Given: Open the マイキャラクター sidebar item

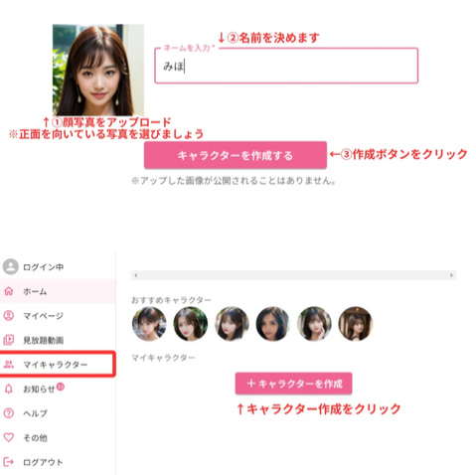Looking at the screenshot, I should coord(58,365).
